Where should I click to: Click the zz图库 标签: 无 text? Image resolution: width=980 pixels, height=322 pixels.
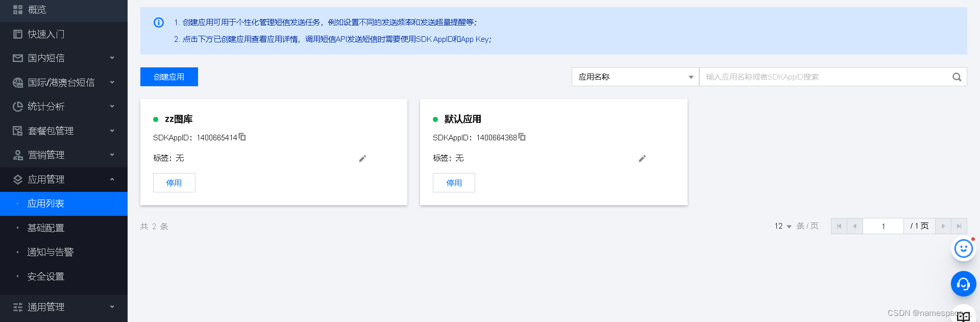(168, 158)
